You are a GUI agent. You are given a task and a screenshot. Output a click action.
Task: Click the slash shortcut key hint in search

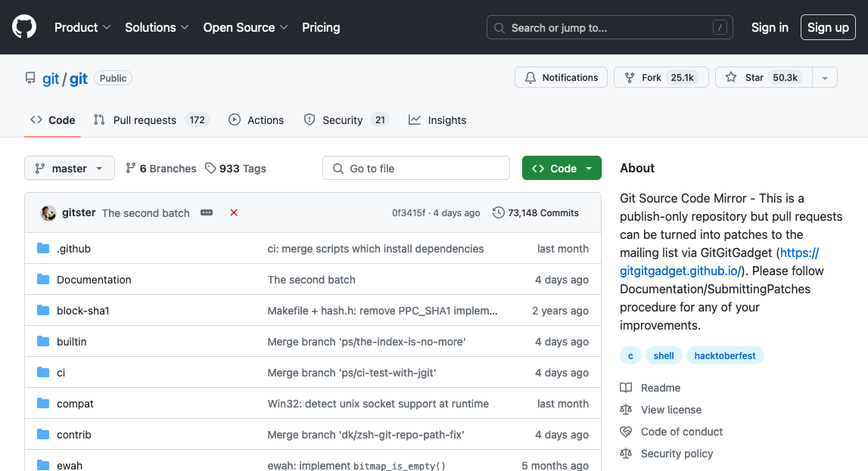pyautogui.click(x=720, y=27)
